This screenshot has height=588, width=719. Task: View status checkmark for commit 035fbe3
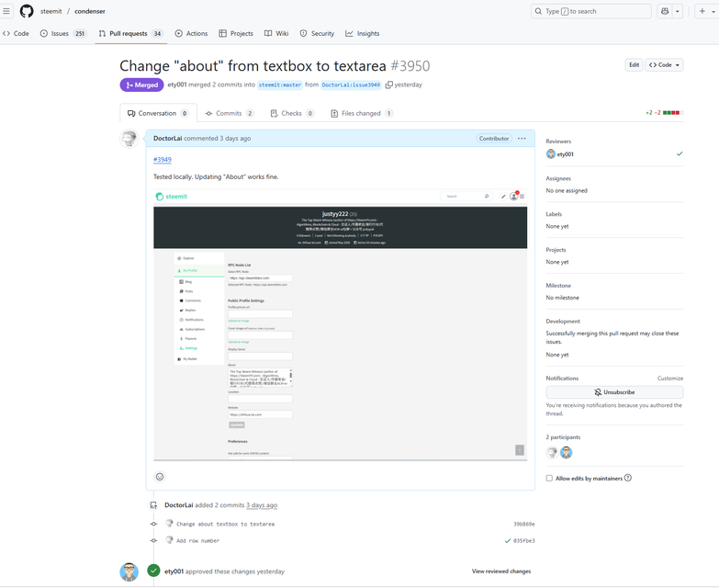(x=508, y=541)
